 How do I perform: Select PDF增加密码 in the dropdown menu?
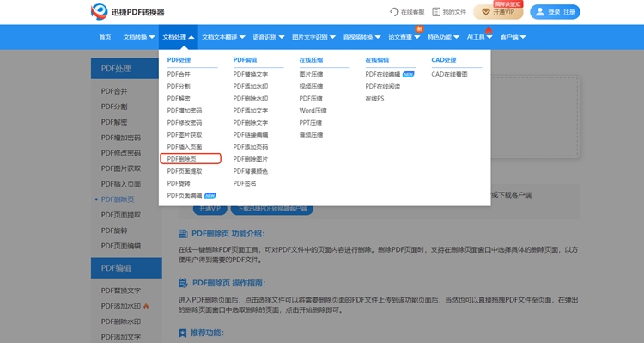[185, 111]
